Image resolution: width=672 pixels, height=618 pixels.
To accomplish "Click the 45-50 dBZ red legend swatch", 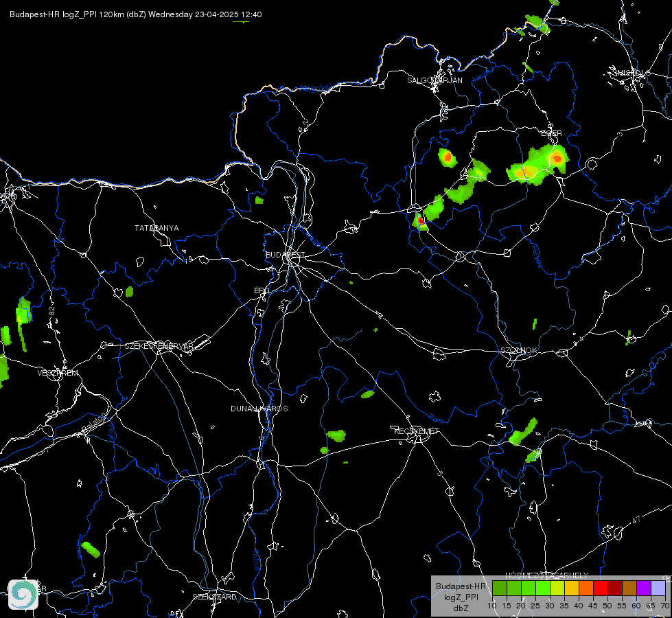I will (601, 588).
